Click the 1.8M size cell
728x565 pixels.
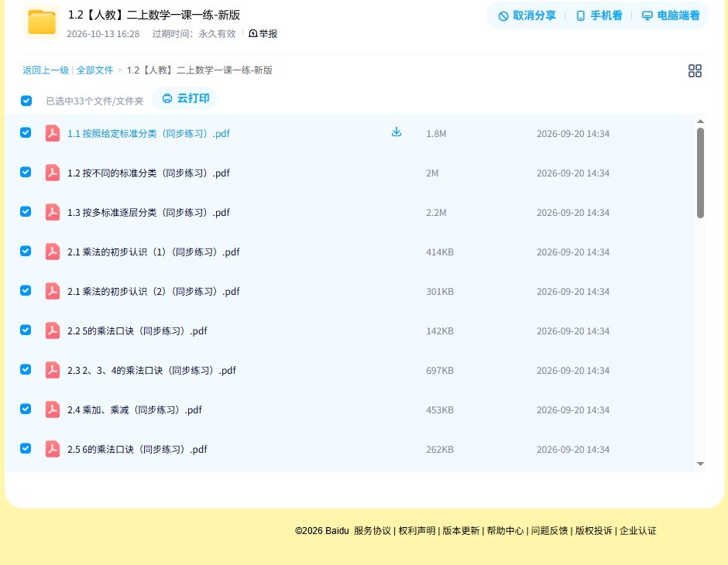(x=436, y=134)
